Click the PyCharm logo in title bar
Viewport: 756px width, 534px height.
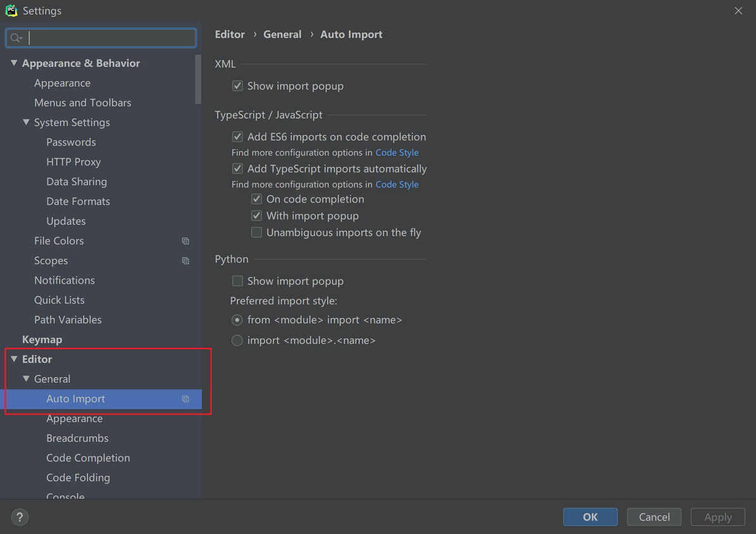pyautogui.click(x=11, y=11)
